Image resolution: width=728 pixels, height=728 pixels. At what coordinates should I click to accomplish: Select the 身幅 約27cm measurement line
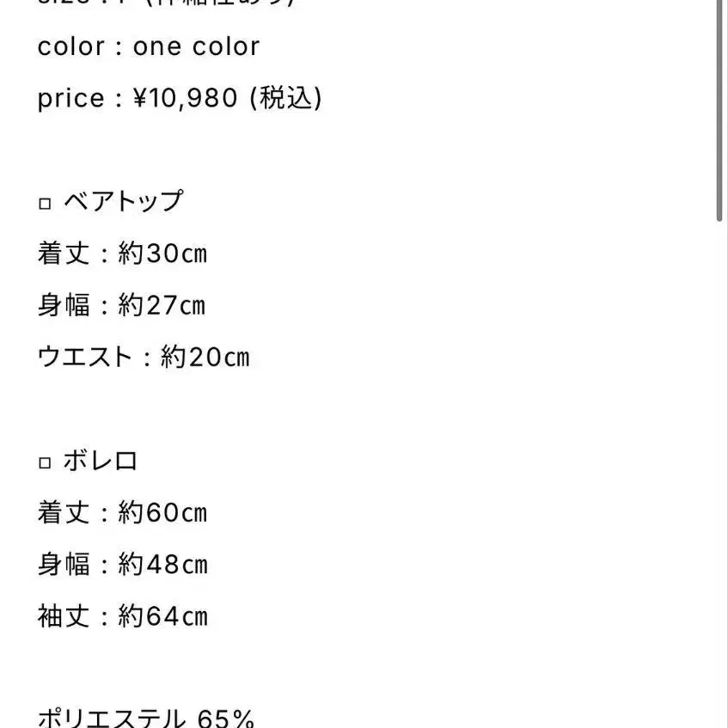tap(121, 306)
